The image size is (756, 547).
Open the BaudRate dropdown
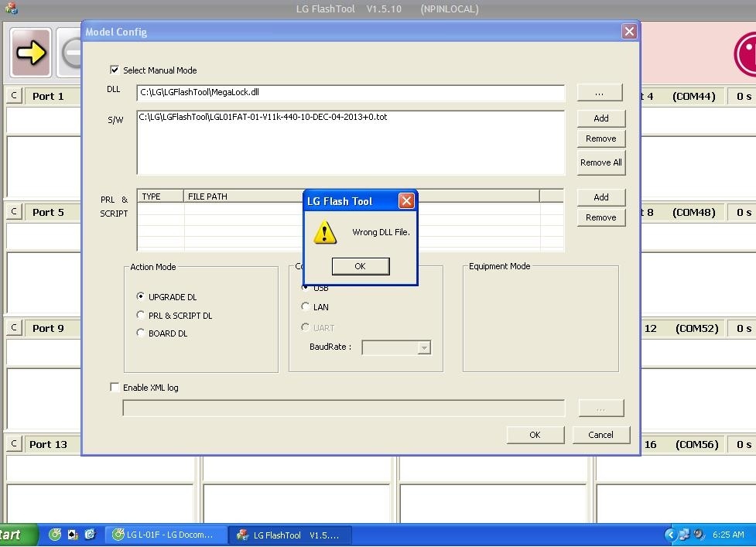tap(423, 347)
